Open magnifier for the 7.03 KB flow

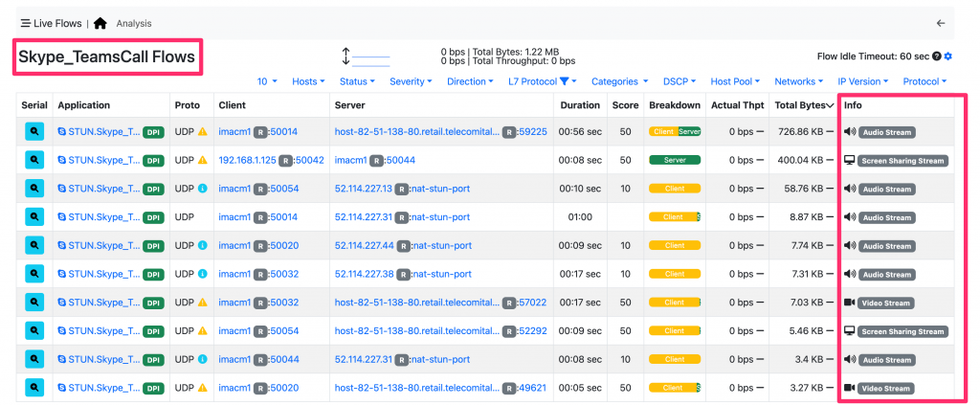[34, 303]
